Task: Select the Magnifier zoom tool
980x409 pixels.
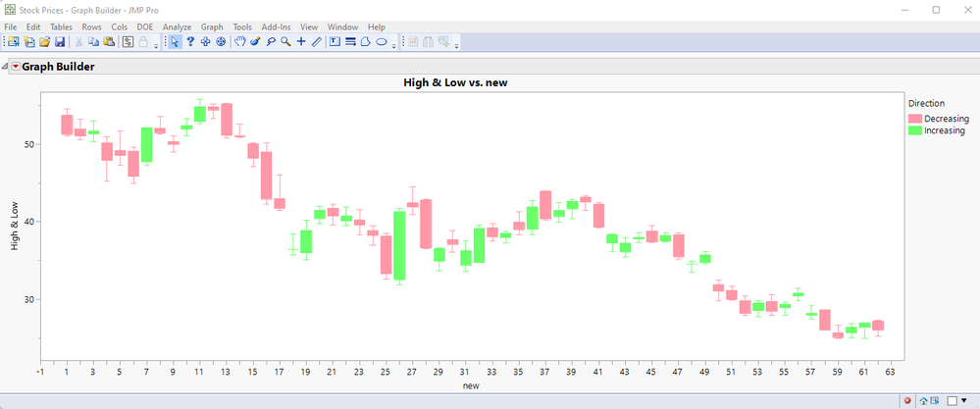Action: [x=285, y=42]
